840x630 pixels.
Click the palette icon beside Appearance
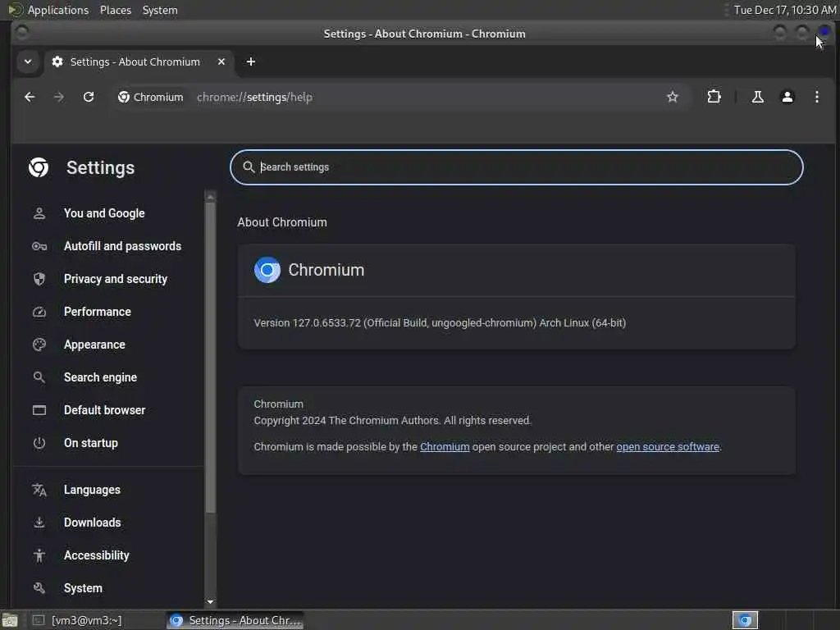39,345
